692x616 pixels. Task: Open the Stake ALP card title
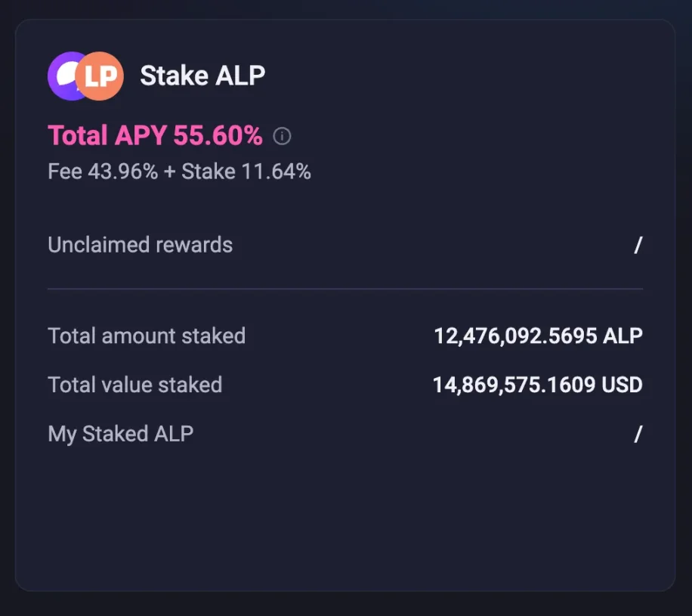[202, 76]
